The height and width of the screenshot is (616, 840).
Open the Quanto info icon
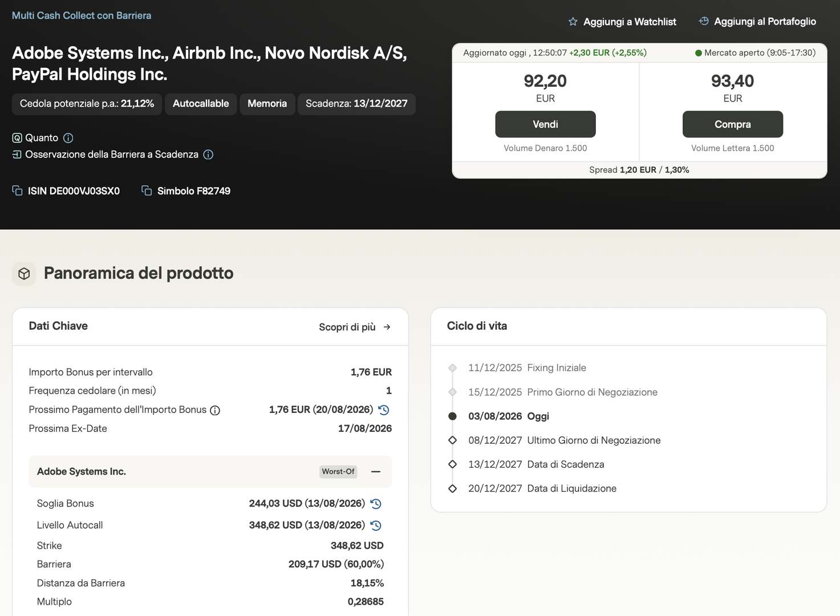[x=68, y=138]
